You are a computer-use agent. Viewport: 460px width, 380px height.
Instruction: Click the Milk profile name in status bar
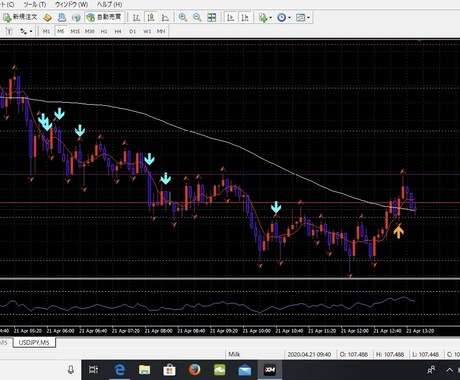(x=234, y=354)
